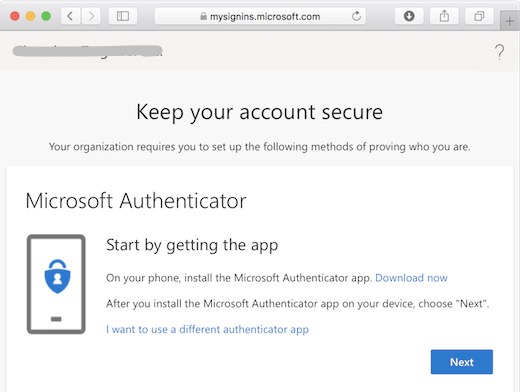520x392 pixels.
Task: Click the blurred organization name in header
Action: pyautogui.click(x=87, y=51)
